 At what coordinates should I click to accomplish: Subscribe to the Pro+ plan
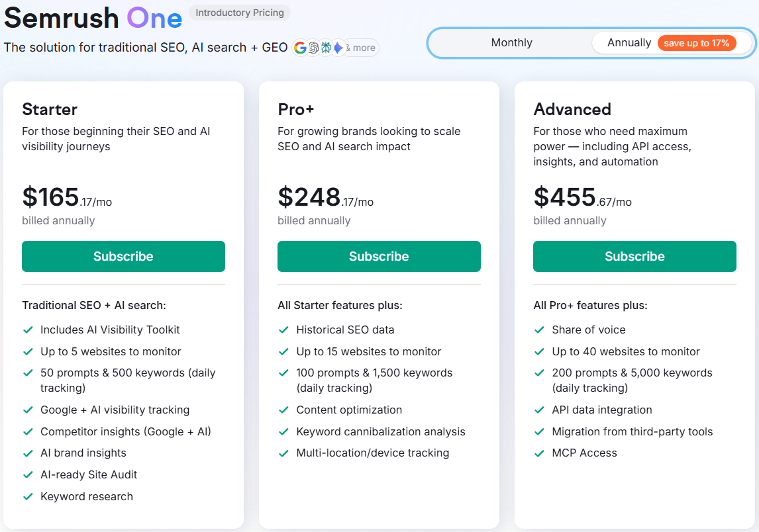click(379, 256)
